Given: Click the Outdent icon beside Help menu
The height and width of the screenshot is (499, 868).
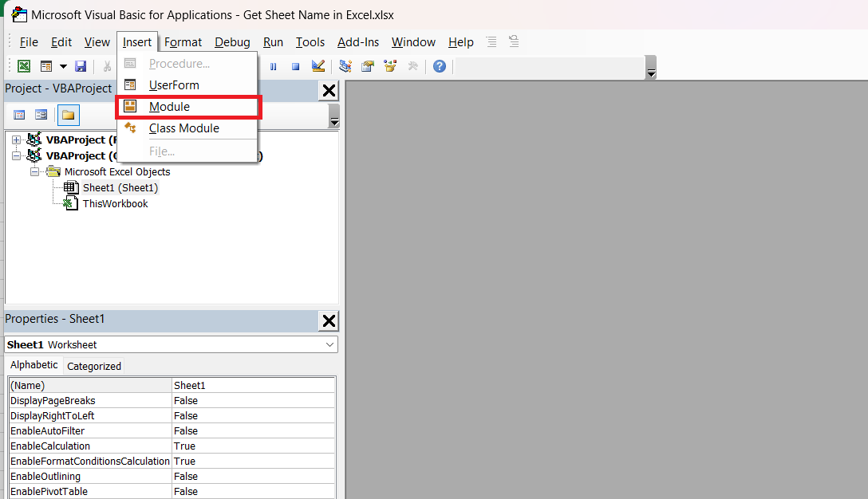Looking at the screenshot, I should [x=514, y=41].
